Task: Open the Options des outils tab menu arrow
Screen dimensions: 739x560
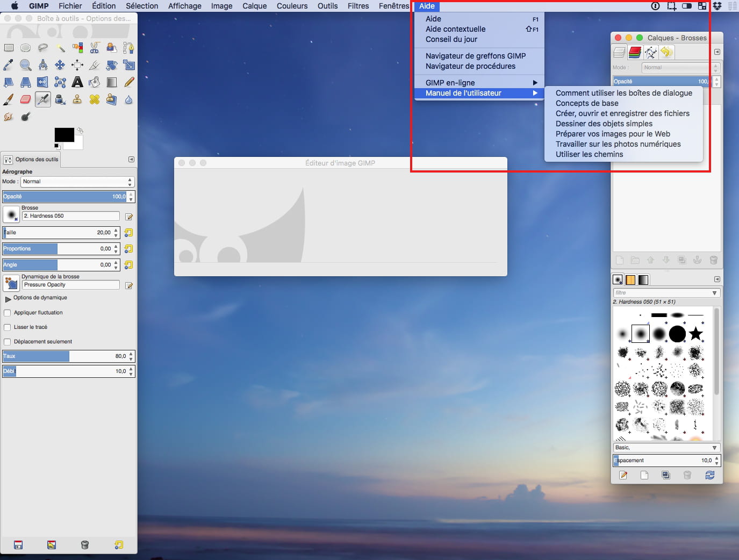Action: tap(131, 160)
